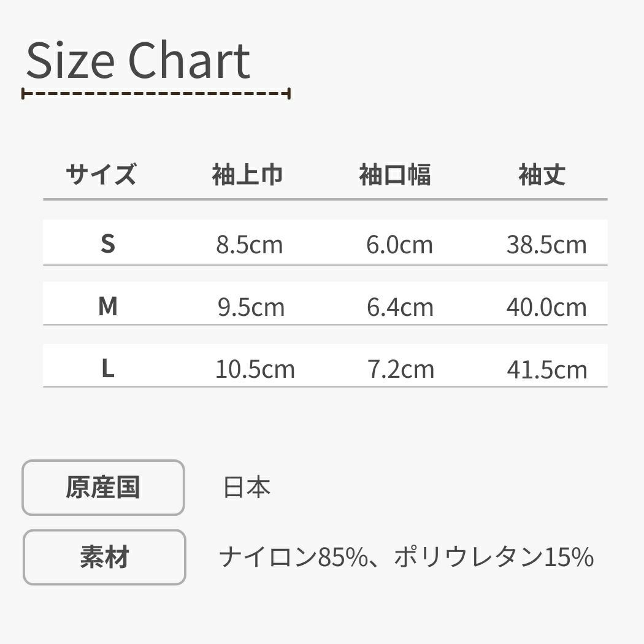
Task: Select the 38.5cm sleeve length cell
Action: coord(546,245)
